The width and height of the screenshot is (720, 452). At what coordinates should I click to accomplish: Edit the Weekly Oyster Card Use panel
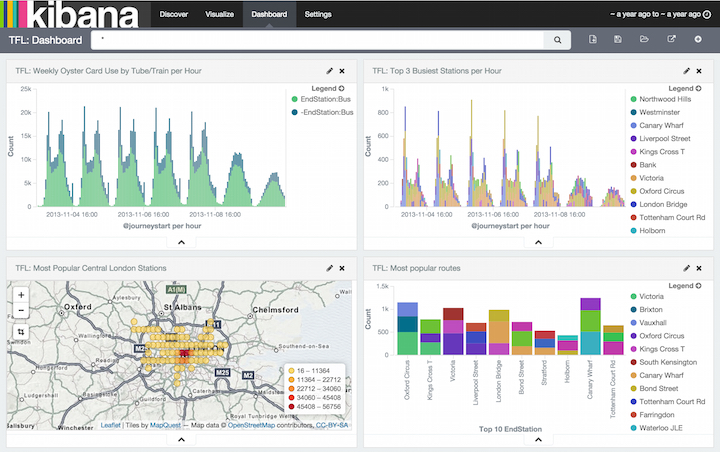(330, 71)
